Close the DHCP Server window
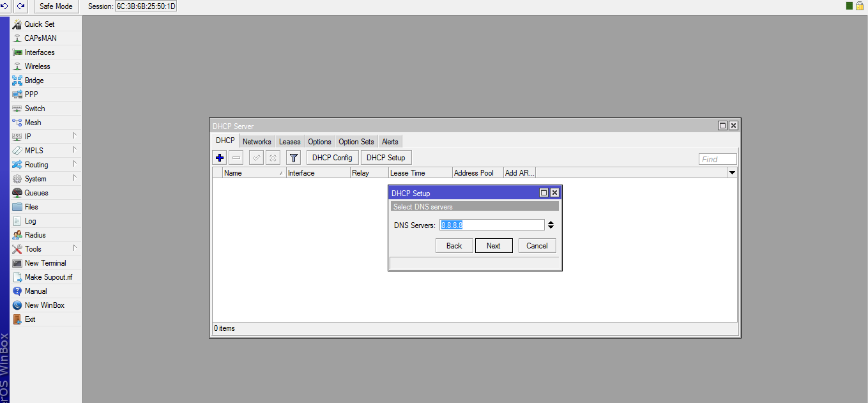This screenshot has width=868, height=403. click(x=733, y=126)
